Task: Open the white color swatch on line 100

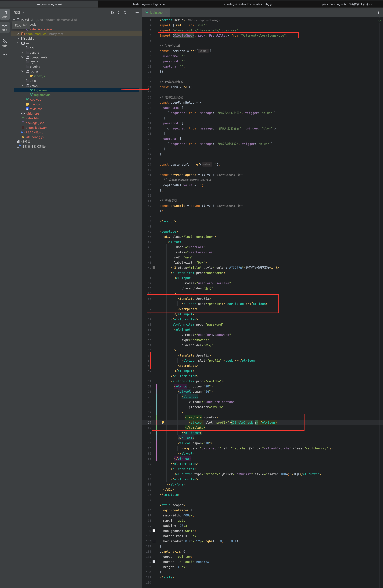Action: pyautogui.click(x=154, y=531)
